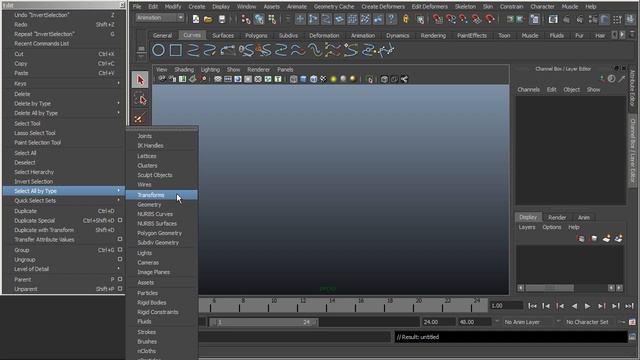640x360 pixels.
Task: Open Parent options box
Action: [120, 279]
